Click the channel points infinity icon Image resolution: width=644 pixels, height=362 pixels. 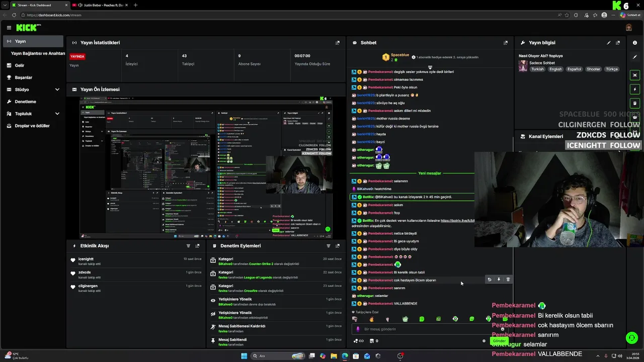tap(359, 341)
